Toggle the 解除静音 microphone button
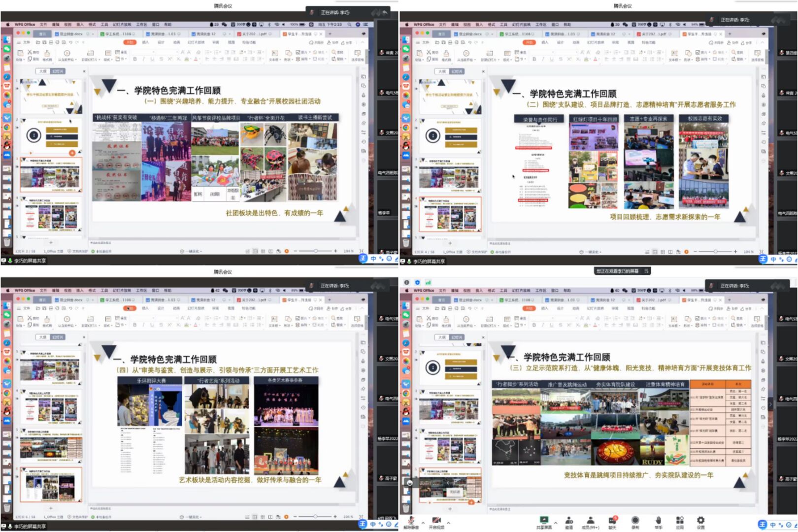This screenshot has width=798, height=532. click(x=411, y=521)
